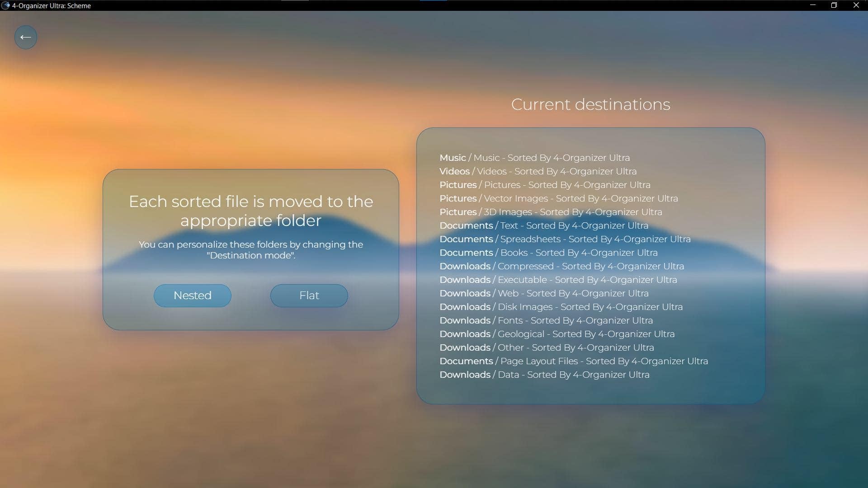Select the Page Layout Files destination row
Screen dimensions: 868x488
coord(574,361)
